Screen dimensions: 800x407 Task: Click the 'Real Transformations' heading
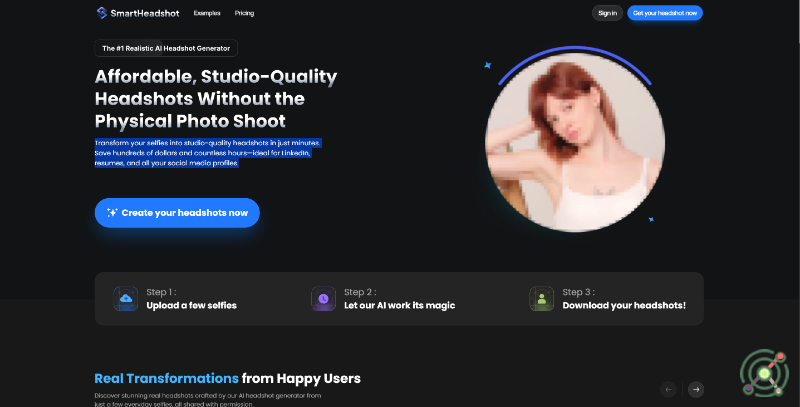click(x=166, y=378)
